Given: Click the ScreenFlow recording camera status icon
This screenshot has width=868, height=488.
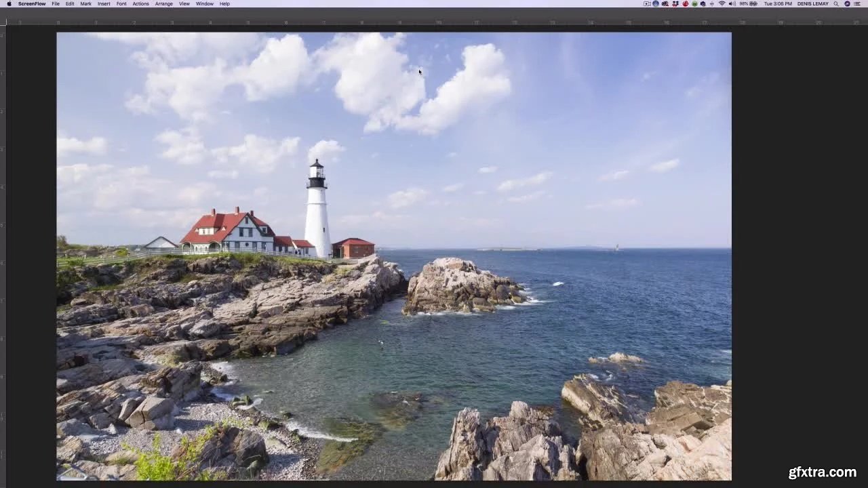Looking at the screenshot, I should (x=647, y=3).
